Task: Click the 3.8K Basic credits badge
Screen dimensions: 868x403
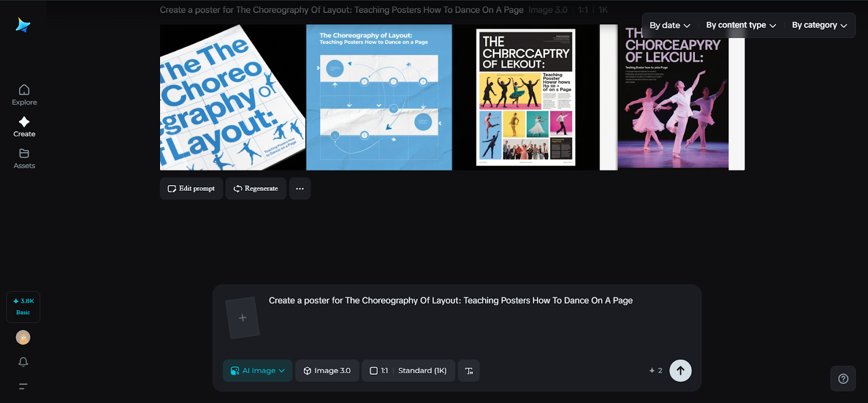Action: (23, 307)
